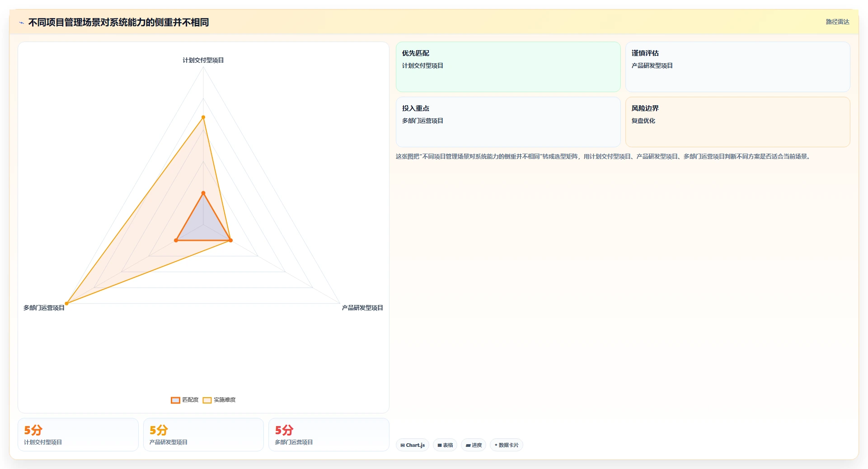The width and height of the screenshot is (868, 469).
Task: Click the orange 匹配度 point on top axis
Action: pyautogui.click(x=203, y=193)
